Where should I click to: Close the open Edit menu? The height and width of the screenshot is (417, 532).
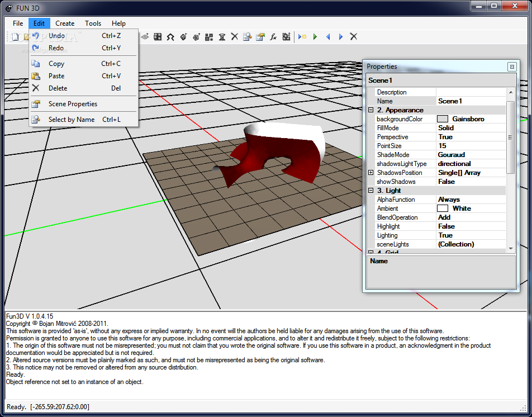pos(39,23)
